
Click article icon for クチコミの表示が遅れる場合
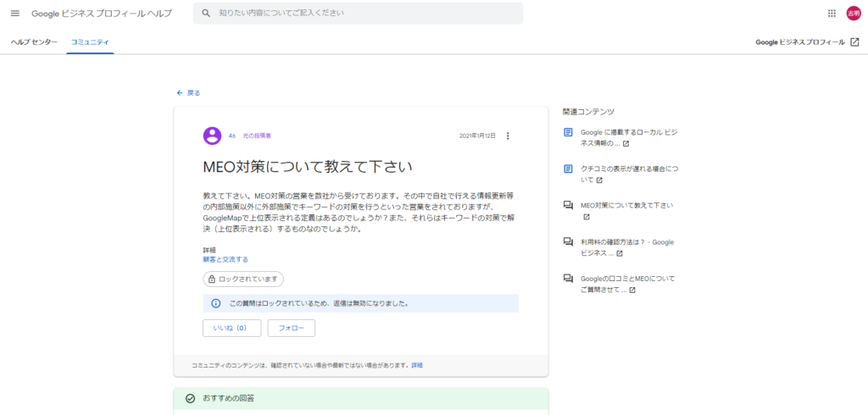[x=568, y=169]
